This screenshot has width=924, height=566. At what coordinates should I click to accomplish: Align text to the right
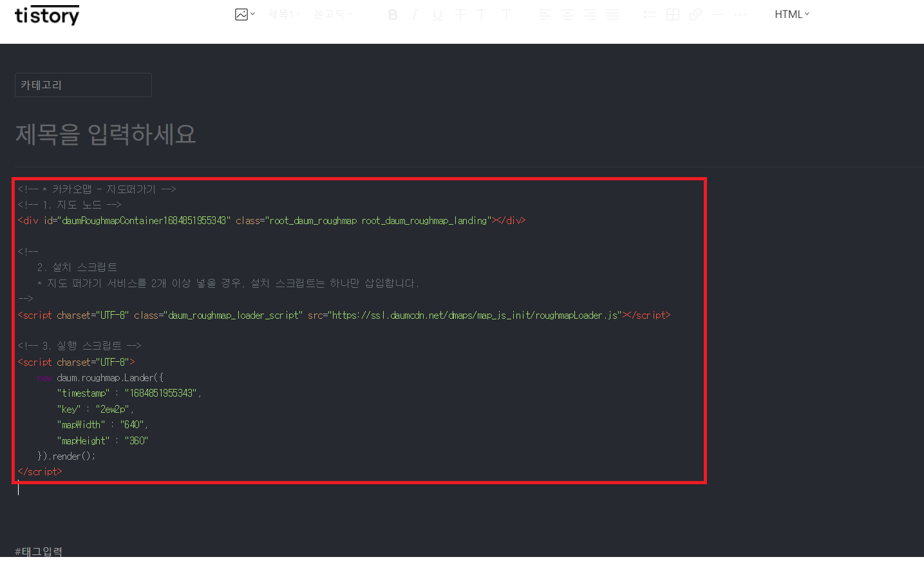tap(590, 14)
